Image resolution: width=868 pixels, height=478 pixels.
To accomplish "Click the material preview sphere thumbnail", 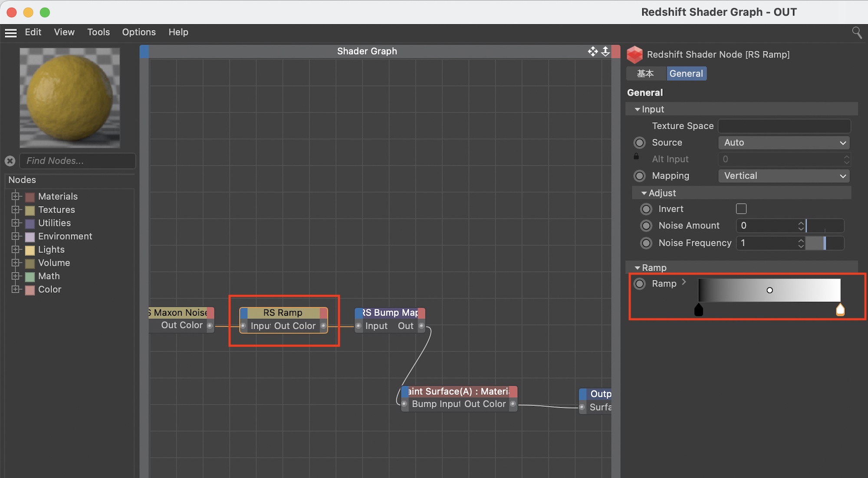I will coord(69,98).
